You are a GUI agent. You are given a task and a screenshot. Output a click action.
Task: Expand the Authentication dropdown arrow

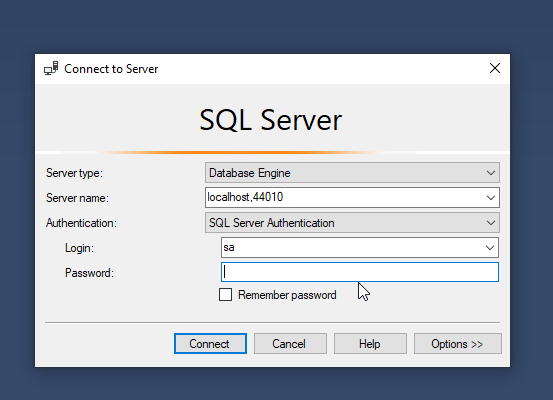491,223
